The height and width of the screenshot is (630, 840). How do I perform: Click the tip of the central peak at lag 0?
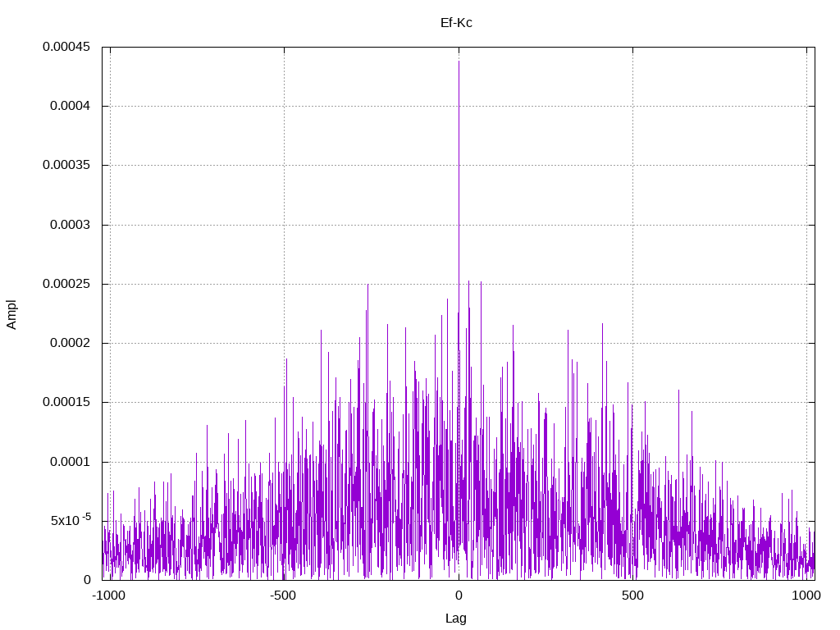[459, 62]
